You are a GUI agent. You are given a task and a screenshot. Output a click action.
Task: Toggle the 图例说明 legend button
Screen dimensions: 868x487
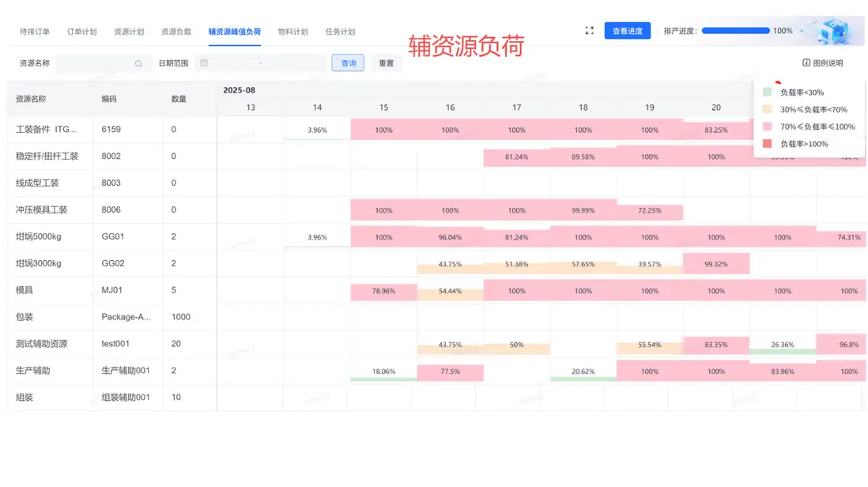pyautogui.click(x=823, y=63)
